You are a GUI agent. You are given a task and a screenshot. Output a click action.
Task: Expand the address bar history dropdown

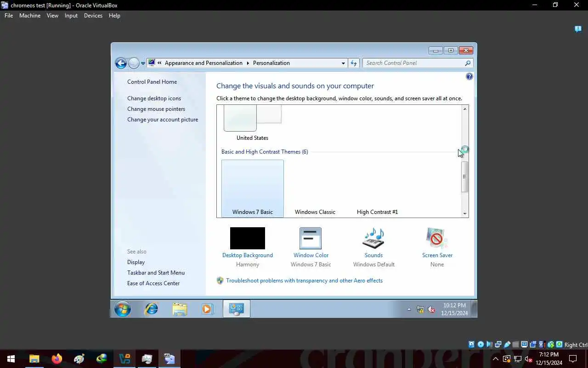pos(343,63)
